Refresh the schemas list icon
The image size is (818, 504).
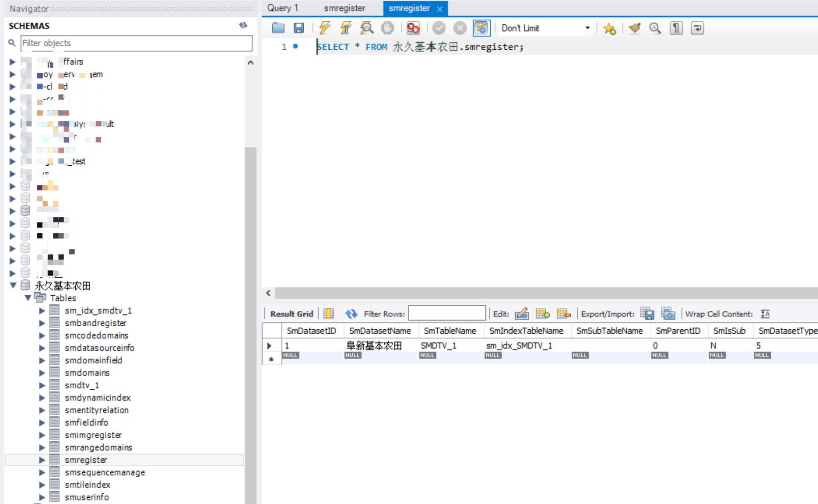243,25
